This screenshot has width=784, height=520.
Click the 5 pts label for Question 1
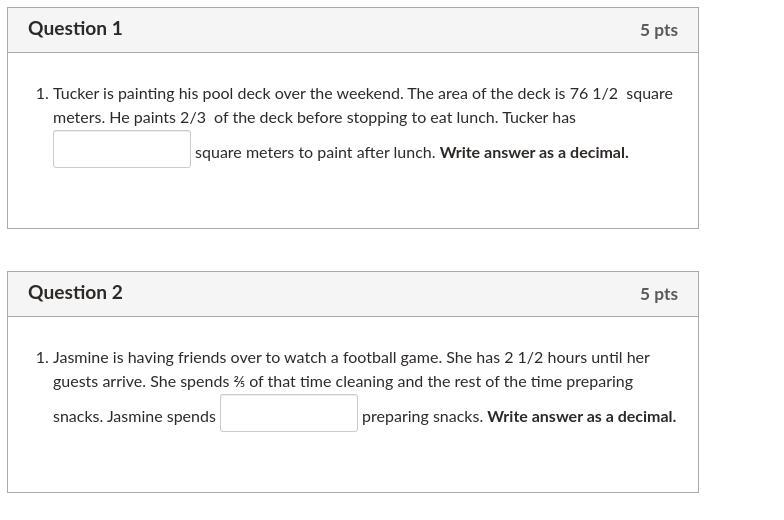659,30
